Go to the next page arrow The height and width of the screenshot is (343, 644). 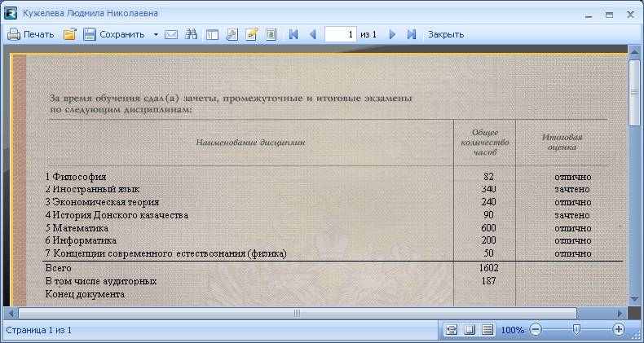click(392, 35)
